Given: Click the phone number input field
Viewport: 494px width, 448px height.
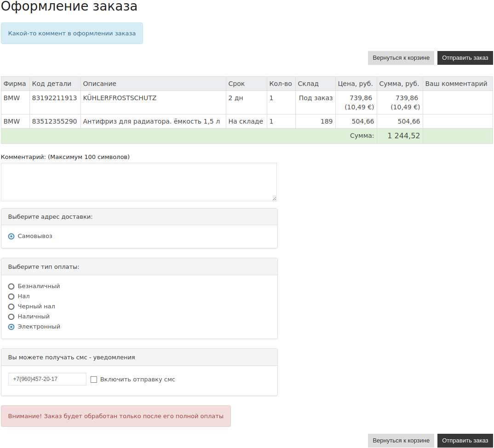Looking at the screenshot, I should [x=47, y=379].
